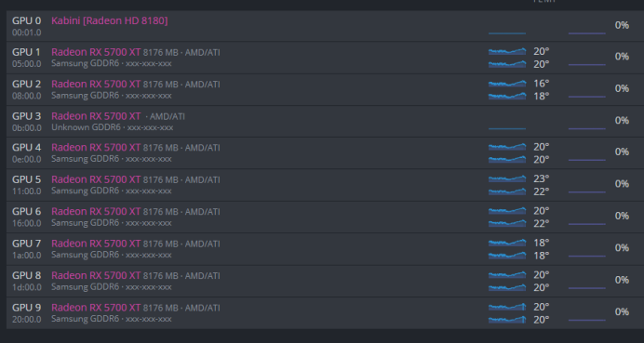
Task: Click GPU 4 fan speed line graph
Action: click(x=587, y=160)
